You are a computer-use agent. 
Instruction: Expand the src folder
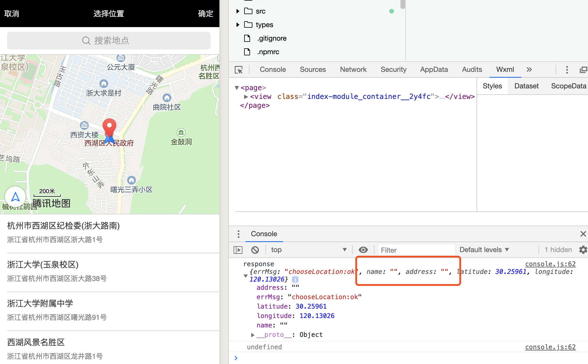point(238,11)
